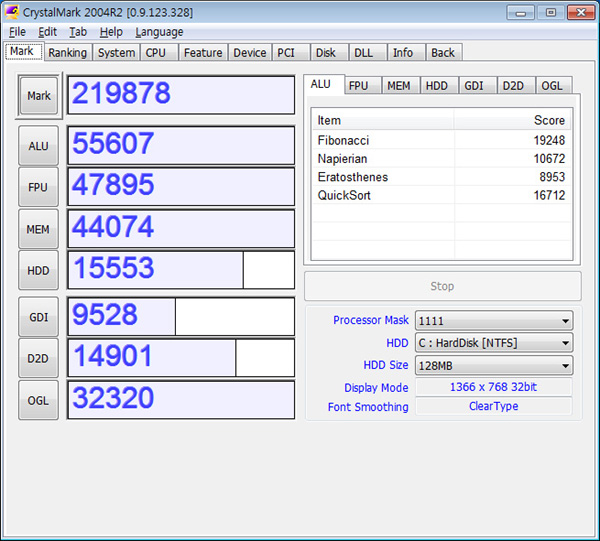
Task: Run the FPU benchmark button
Action: tap(38, 187)
